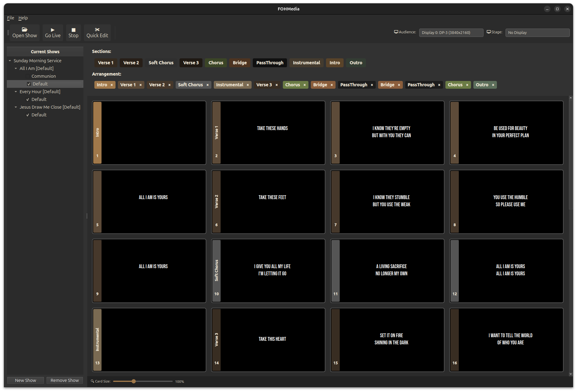Viewport: 577px width, 392px height.
Task: Start output with Go Live
Action: pyautogui.click(x=53, y=32)
